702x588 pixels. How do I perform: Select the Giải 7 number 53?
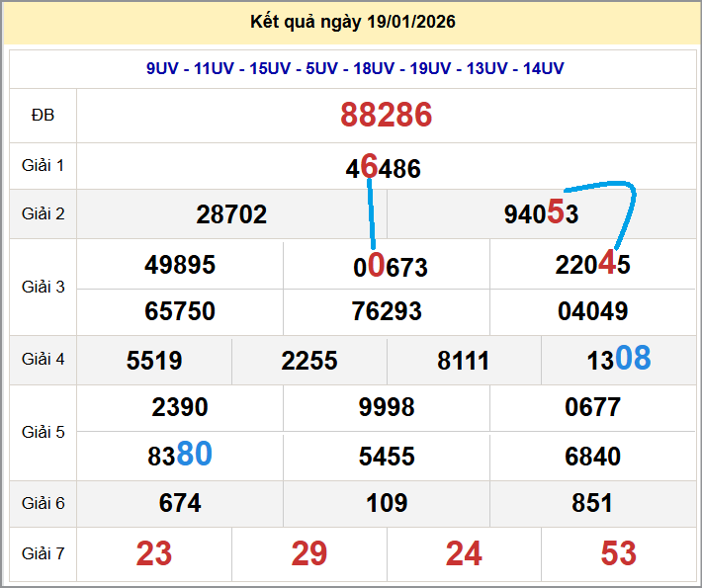click(x=619, y=553)
